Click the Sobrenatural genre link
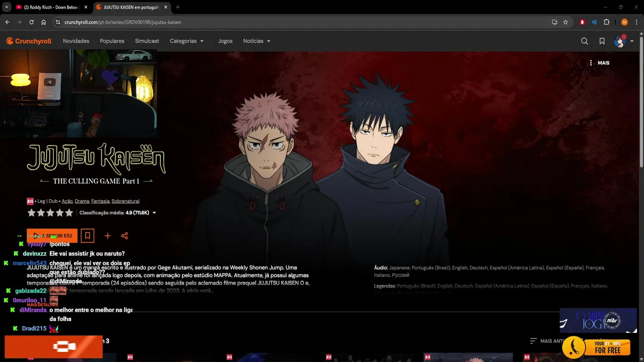644x362 pixels. 125,201
